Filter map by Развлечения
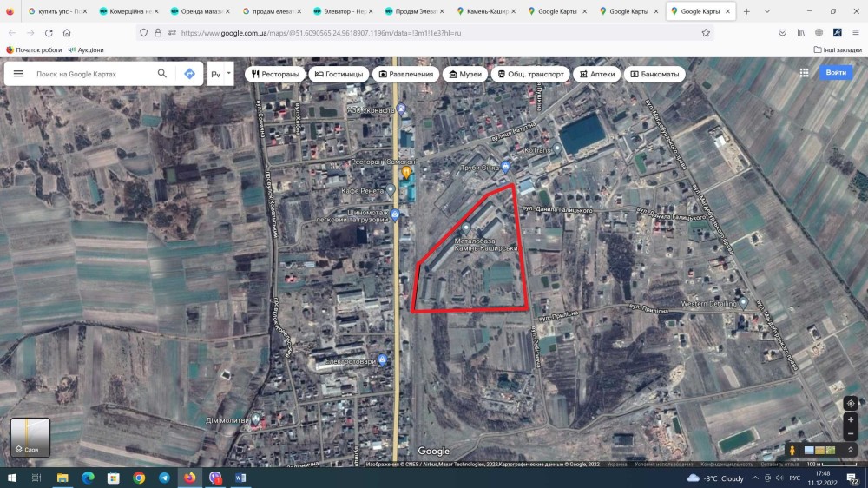 point(405,74)
